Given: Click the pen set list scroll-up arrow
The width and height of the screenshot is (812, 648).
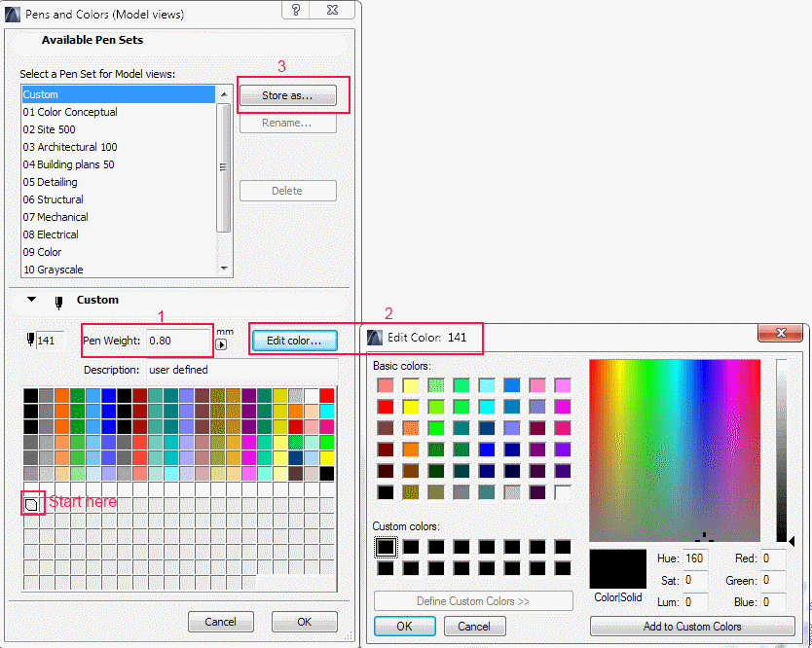Looking at the screenshot, I should tap(224, 94).
